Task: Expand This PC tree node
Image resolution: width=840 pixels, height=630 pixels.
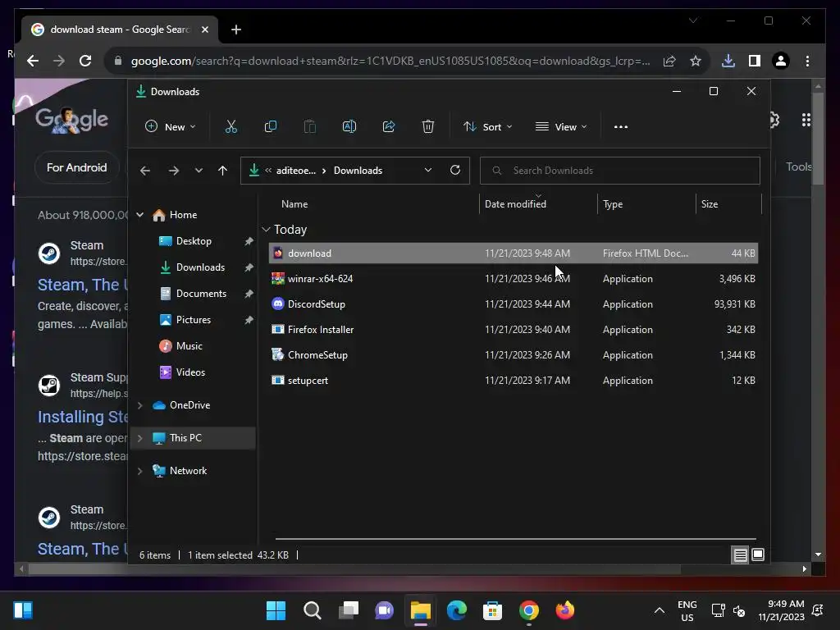Action: (x=139, y=438)
